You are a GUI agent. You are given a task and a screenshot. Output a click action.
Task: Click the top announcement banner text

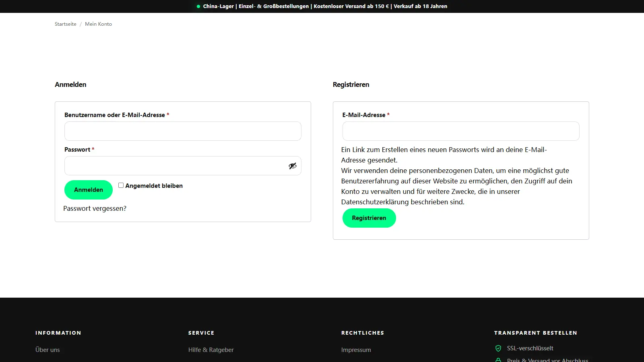(325, 6)
